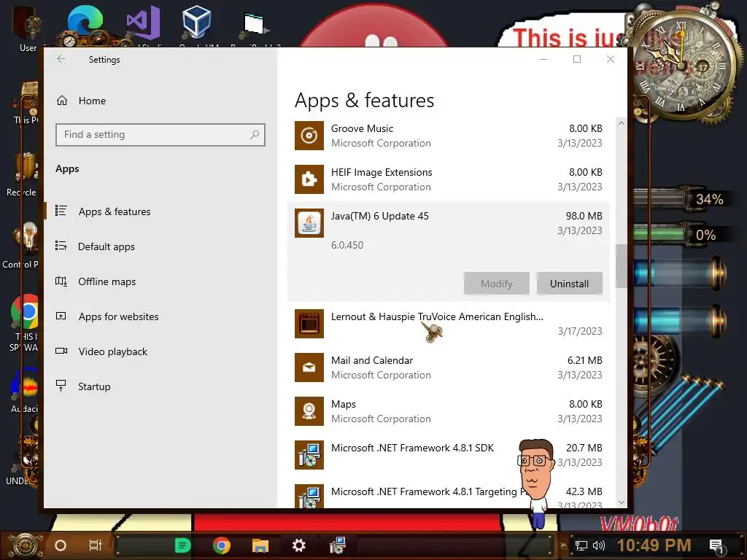Click the Startup sidebar icon
The width and height of the screenshot is (747, 560).
click(61, 386)
